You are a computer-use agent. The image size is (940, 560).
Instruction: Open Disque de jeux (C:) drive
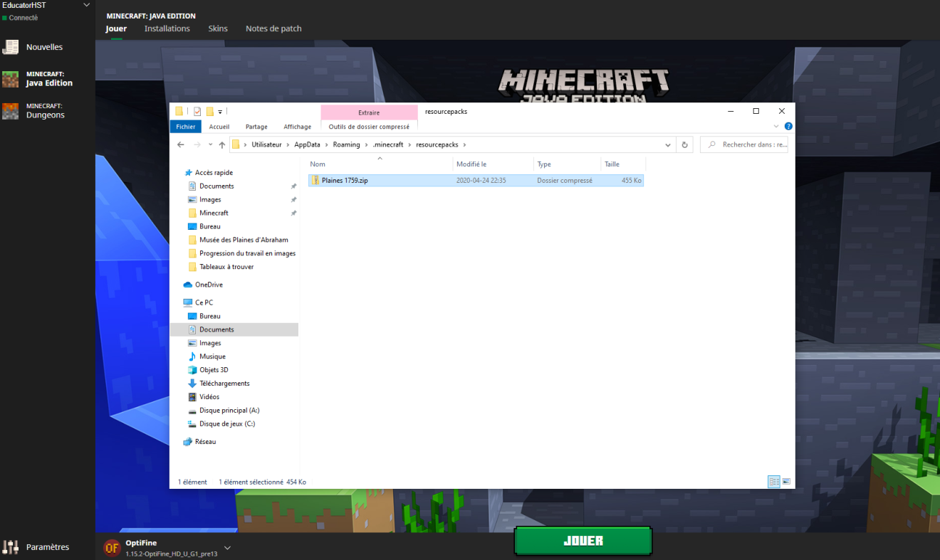click(227, 424)
